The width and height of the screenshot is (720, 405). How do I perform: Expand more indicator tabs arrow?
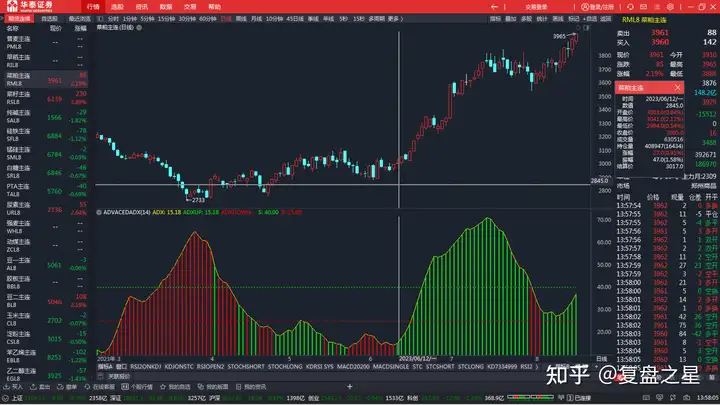[537, 367]
